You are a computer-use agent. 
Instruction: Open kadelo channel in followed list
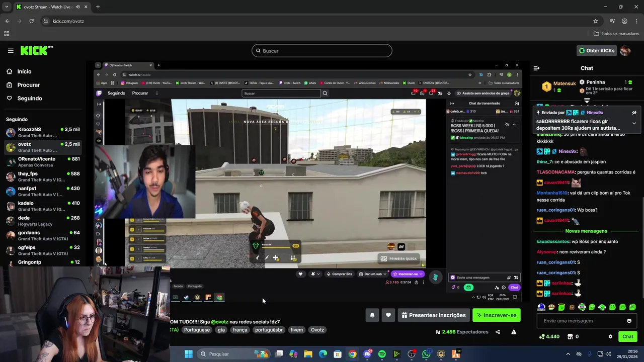pyautogui.click(x=43, y=206)
